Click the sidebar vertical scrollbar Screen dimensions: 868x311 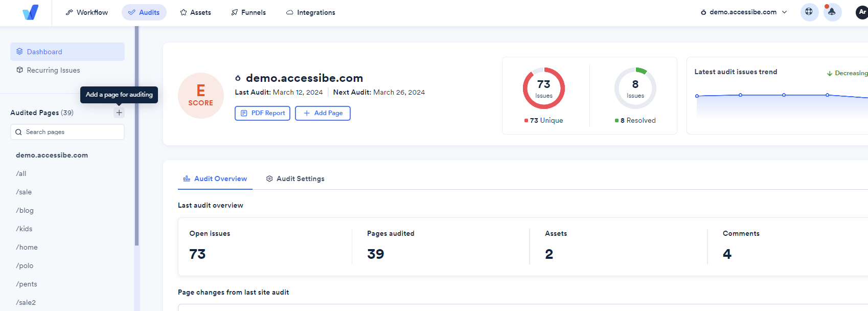[x=136, y=136]
